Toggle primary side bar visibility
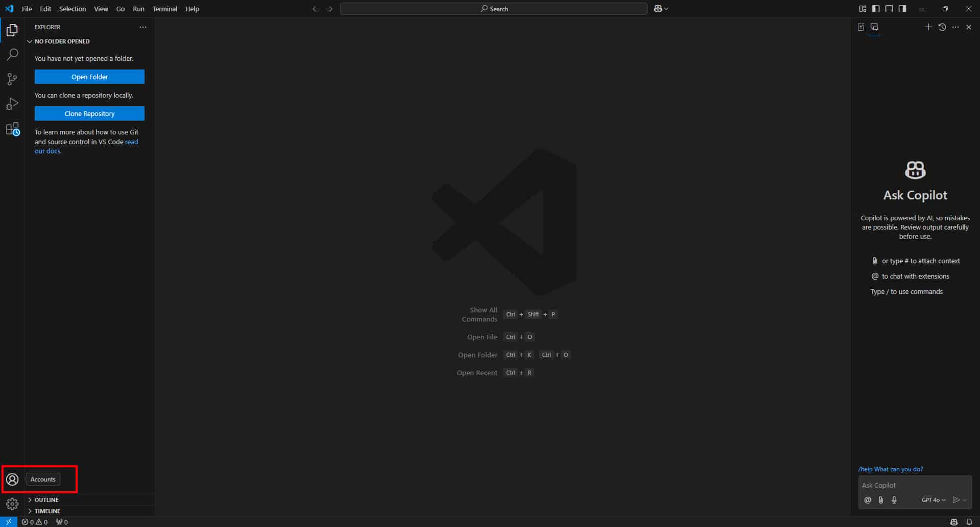 click(x=876, y=9)
